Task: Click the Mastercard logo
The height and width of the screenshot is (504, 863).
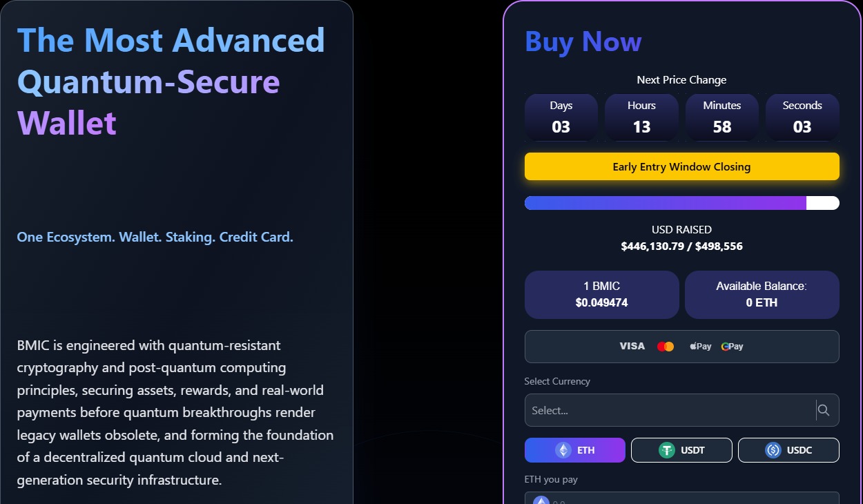Action: pos(666,347)
